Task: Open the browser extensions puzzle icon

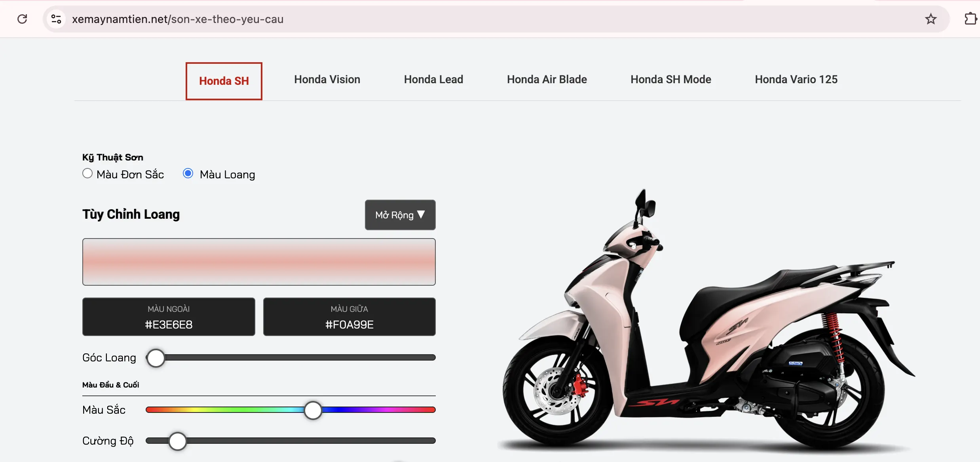Action: (x=970, y=19)
